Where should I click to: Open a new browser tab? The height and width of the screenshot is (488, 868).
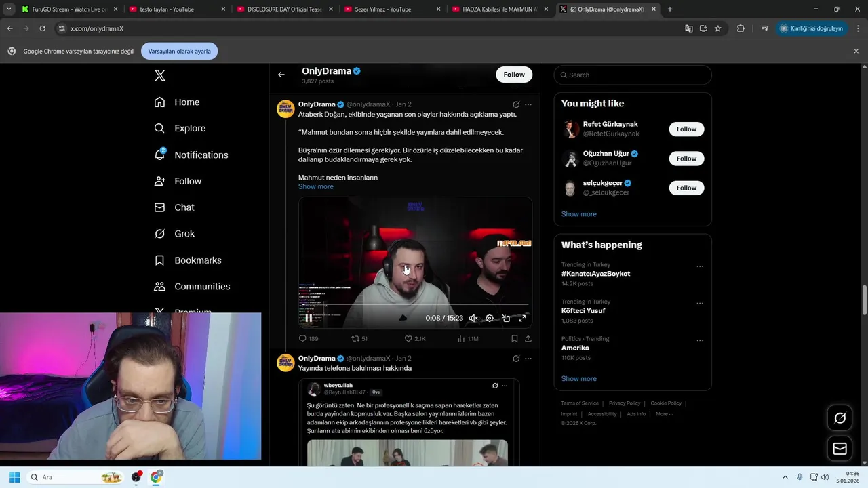click(670, 9)
